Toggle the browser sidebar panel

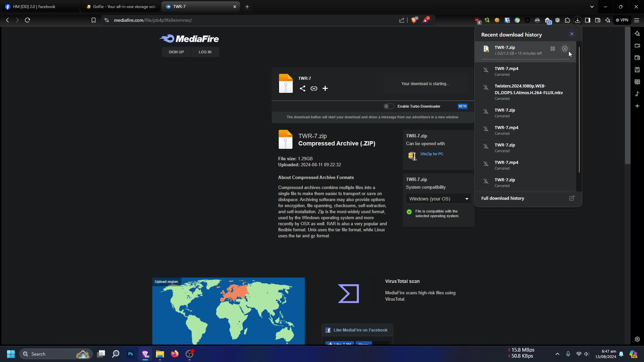click(588, 20)
